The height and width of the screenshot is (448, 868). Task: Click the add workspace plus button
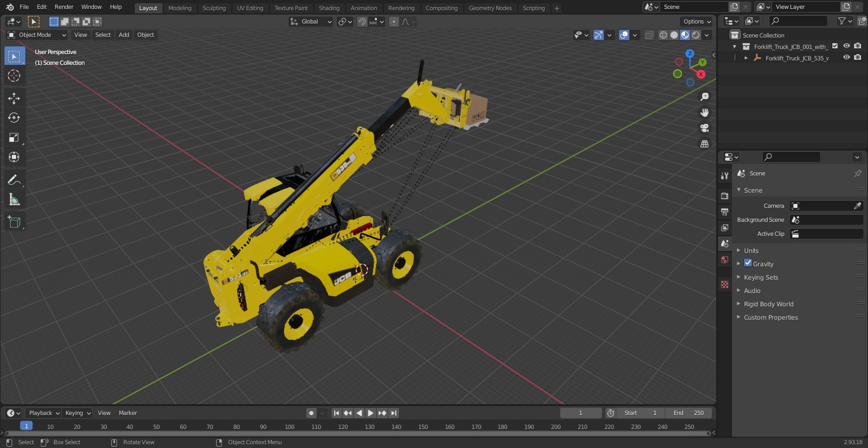557,8
